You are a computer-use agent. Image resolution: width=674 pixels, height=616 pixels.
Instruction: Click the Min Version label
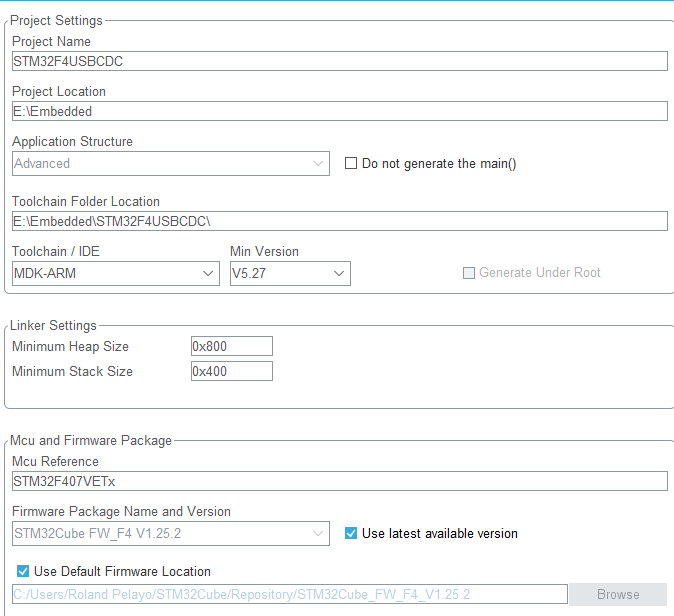tap(264, 251)
